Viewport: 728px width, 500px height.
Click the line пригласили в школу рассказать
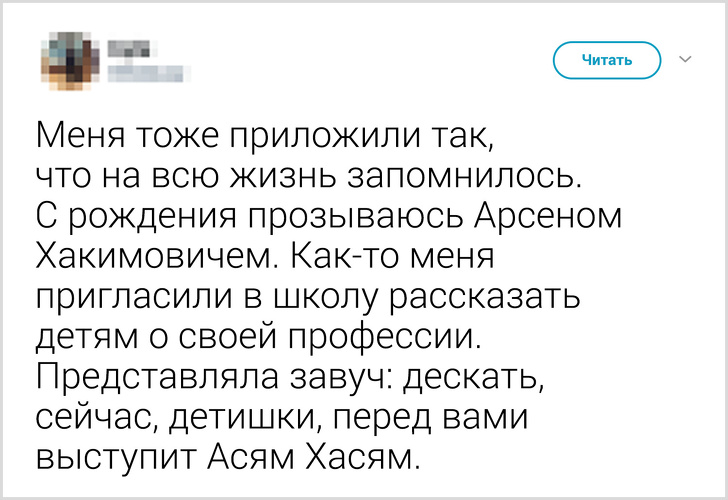tap(309, 298)
